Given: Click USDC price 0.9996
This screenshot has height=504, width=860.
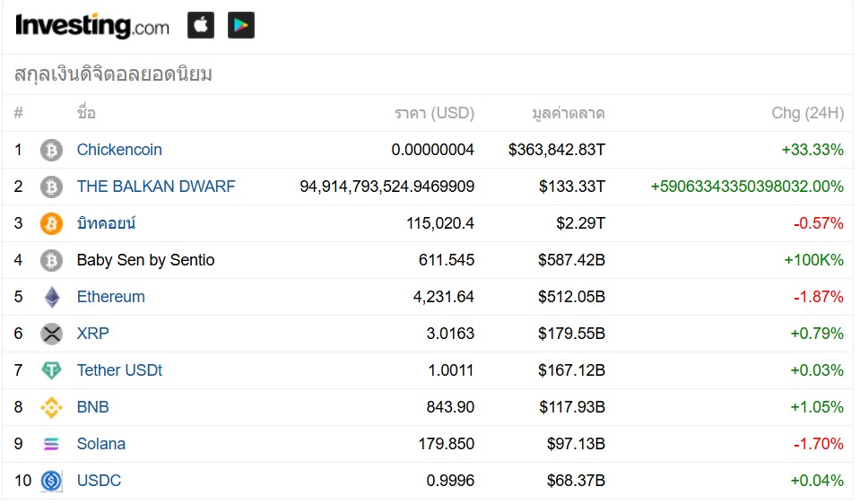Looking at the screenshot, I should pyautogui.click(x=450, y=481).
